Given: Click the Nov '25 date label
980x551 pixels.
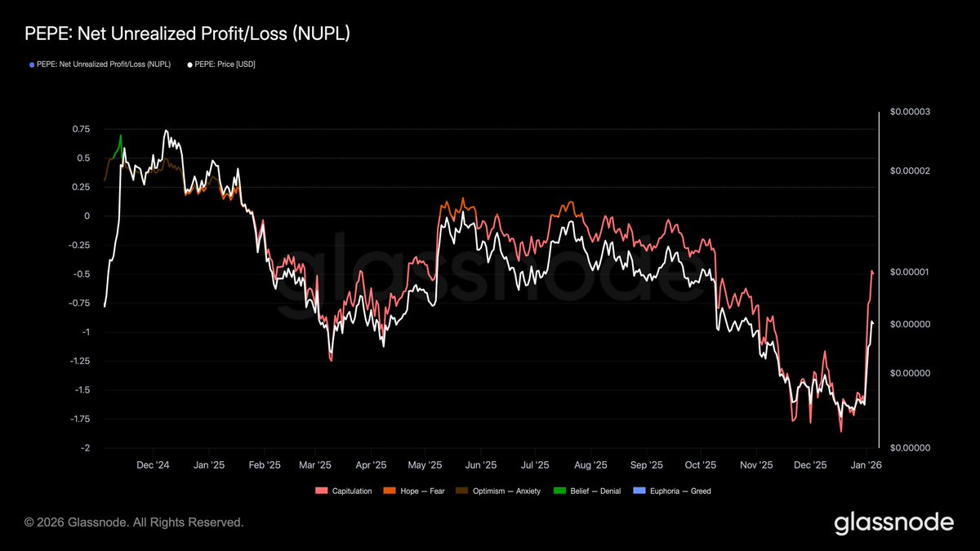Looking at the screenshot, I should pyautogui.click(x=756, y=465).
